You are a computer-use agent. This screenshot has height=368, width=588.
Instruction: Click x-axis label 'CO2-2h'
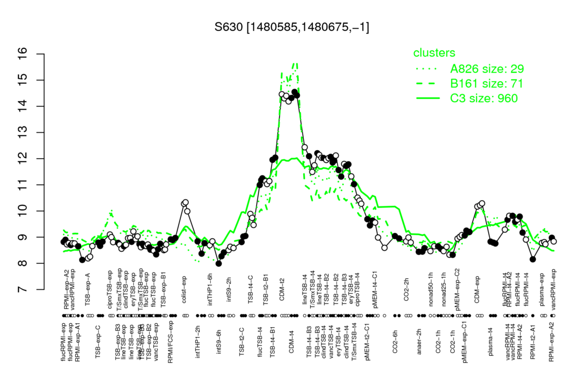pos(407,290)
